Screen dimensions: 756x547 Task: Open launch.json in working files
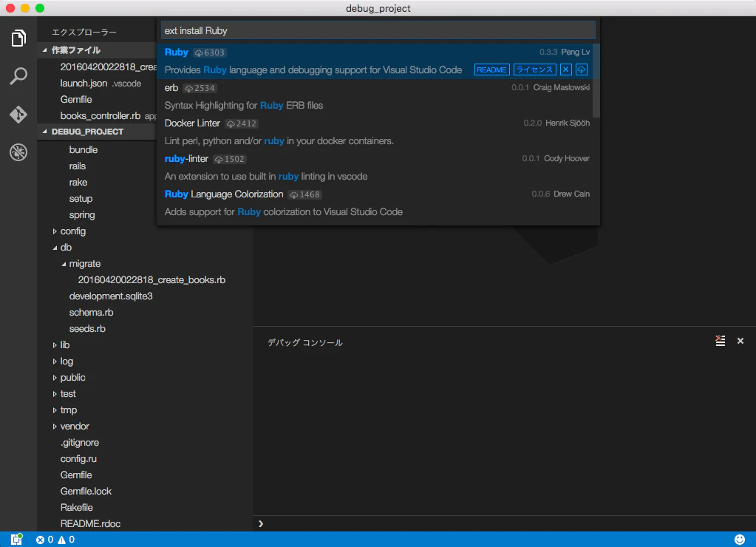(84, 83)
